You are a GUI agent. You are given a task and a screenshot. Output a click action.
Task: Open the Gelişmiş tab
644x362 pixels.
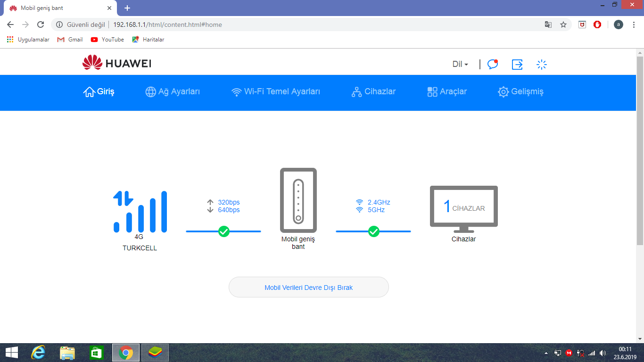tap(521, 92)
